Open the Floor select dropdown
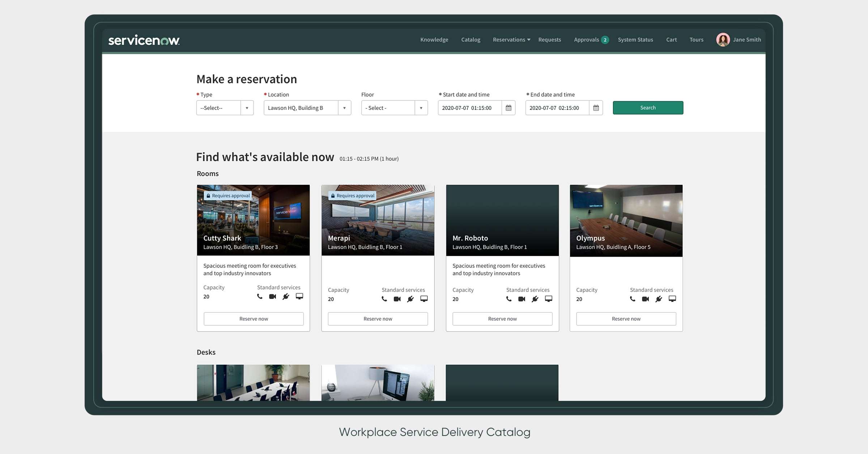 tap(394, 108)
